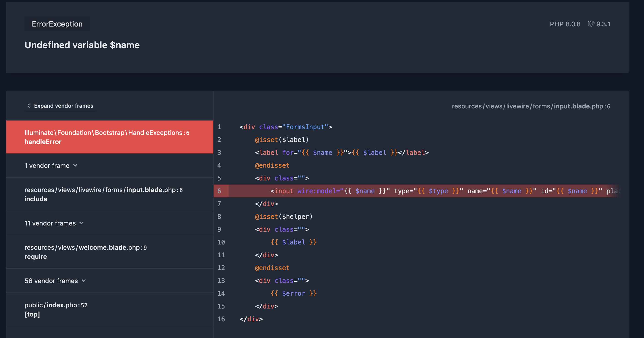Click the first '@endisset' on line 4
The width and height of the screenshot is (644, 338).
pyautogui.click(x=272, y=165)
